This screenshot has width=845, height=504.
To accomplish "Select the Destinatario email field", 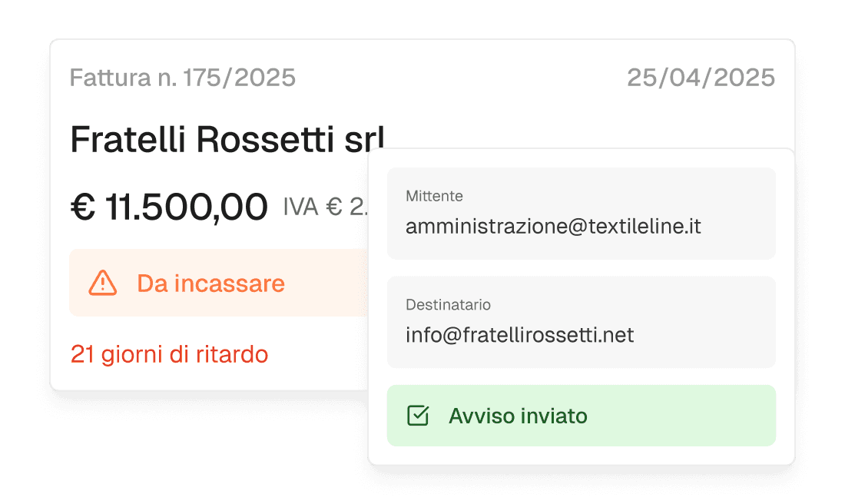I will click(581, 323).
